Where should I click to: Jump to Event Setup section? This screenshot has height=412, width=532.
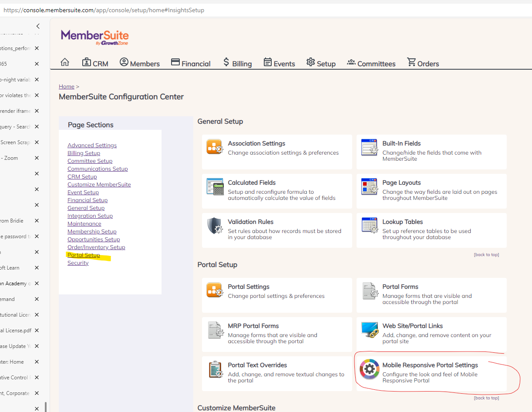pyautogui.click(x=83, y=192)
